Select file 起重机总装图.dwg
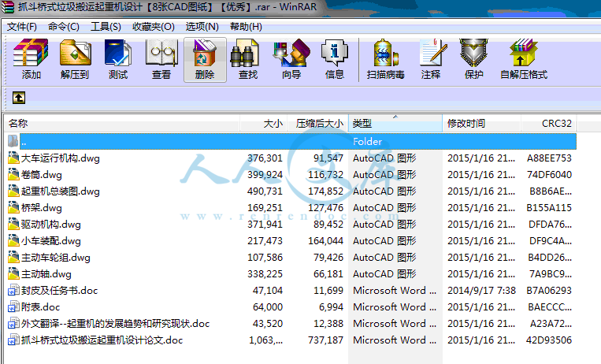This screenshot has height=364, width=601. click(61, 191)
